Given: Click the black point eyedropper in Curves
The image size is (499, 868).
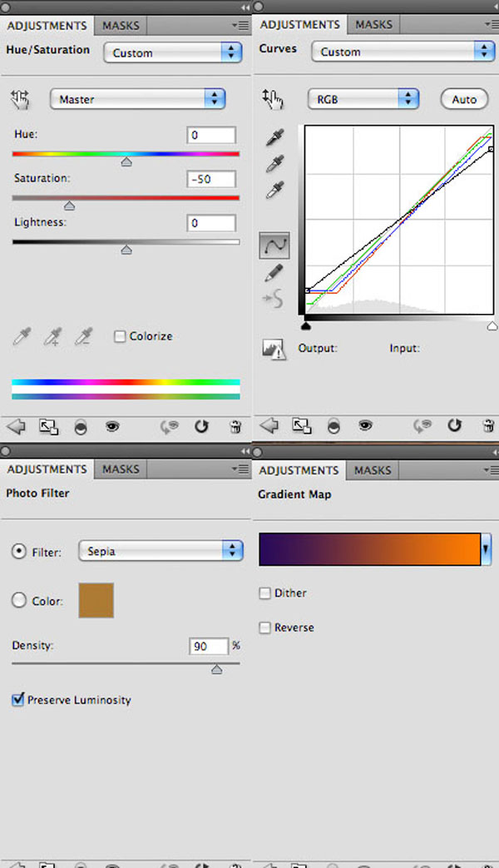Looking at the screenshot, I should (275, 137).
